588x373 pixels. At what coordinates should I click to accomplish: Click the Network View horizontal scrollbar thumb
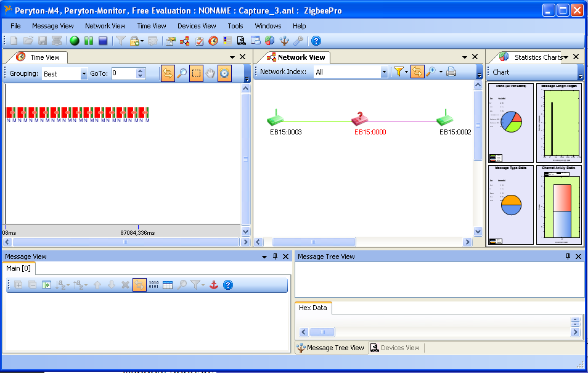314,242
